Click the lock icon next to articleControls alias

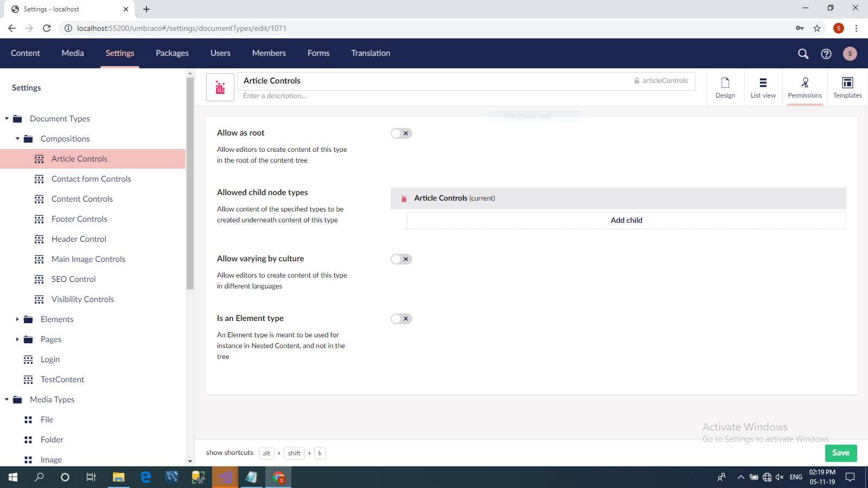coord(637,81)
